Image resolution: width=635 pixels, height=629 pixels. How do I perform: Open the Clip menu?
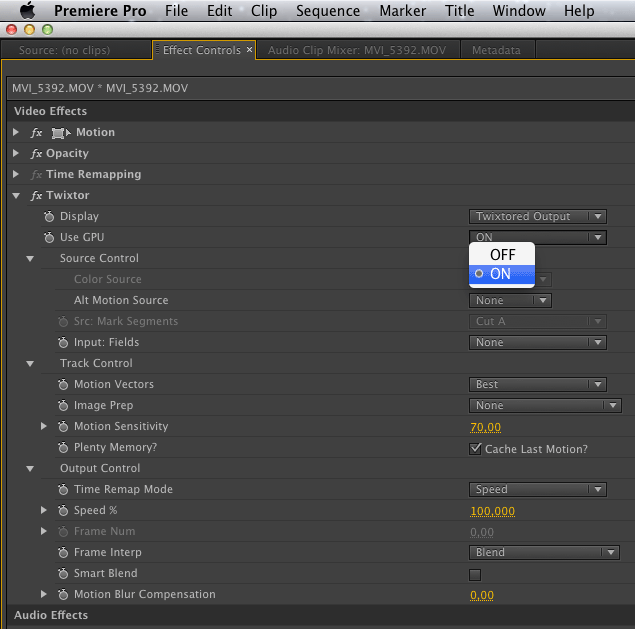[264, 11]
